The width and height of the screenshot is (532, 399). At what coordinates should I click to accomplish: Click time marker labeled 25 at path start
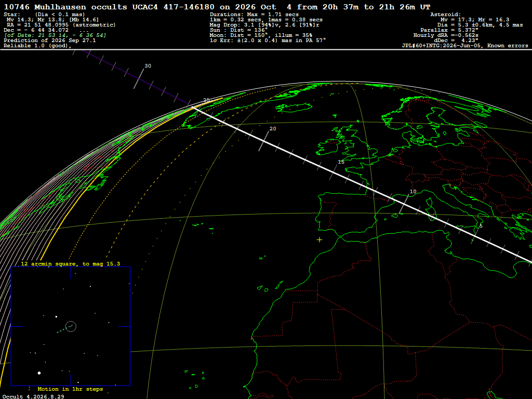[x=206, y=100]
